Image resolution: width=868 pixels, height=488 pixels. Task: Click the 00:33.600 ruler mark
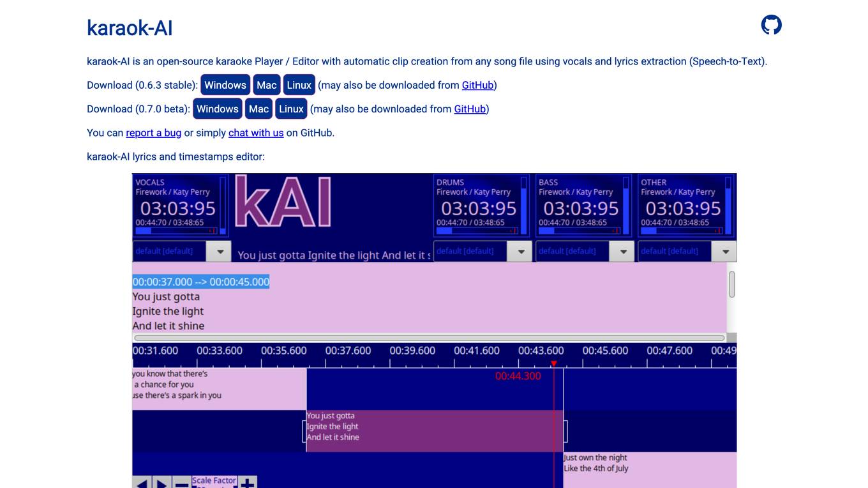pos(220,351)
